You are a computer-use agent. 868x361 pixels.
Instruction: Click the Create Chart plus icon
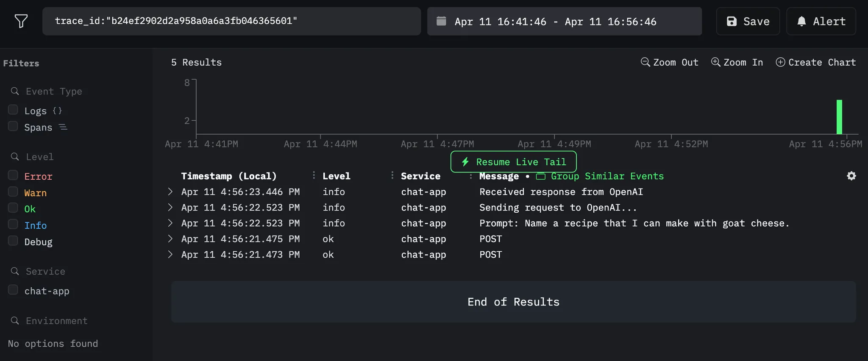[780, 62]
